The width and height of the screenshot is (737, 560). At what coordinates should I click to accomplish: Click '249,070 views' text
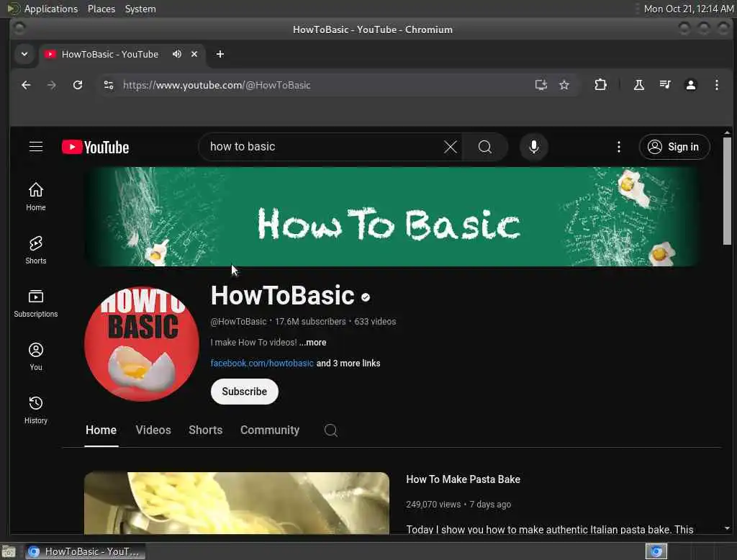click(x=433, y=504)
